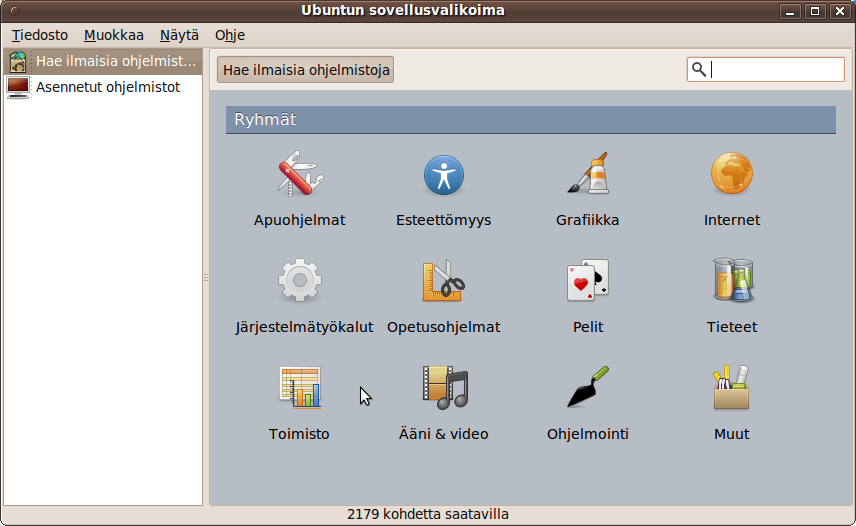
Task: Open the Näytä menu
Action: point(179,35)
